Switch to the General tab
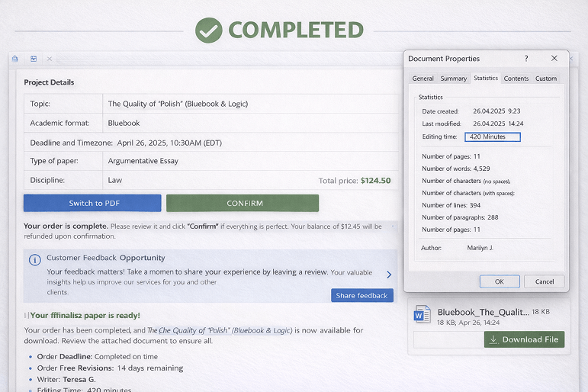 click(x=423, y=79)
